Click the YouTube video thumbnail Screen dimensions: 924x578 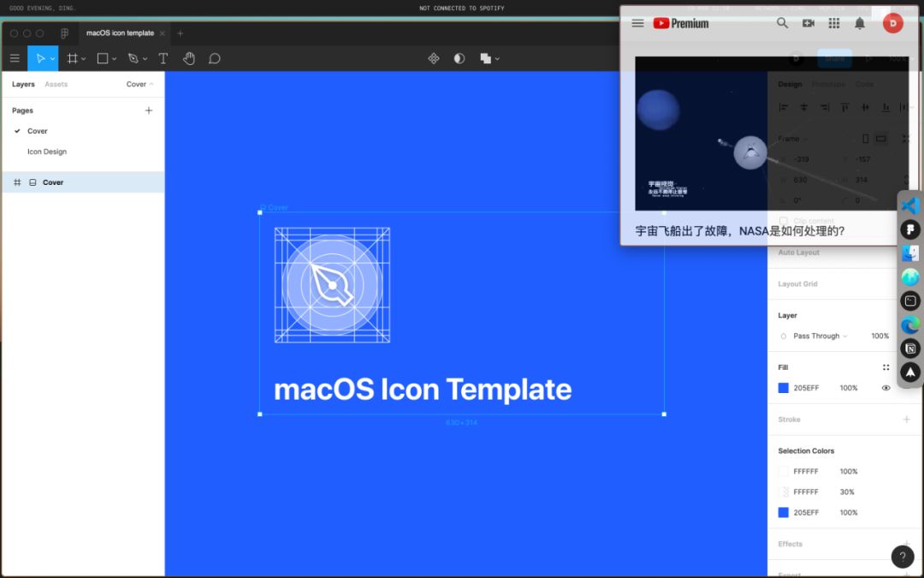[772, 134]
